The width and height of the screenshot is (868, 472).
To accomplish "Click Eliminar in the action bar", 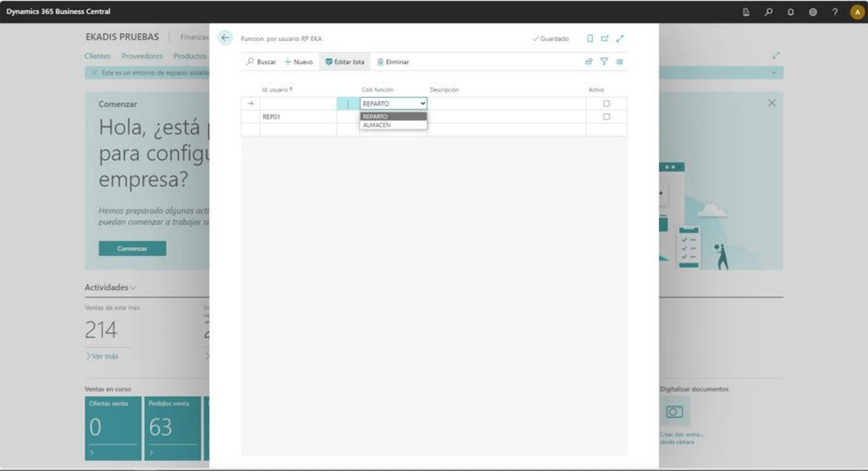I will pos(393,62).
